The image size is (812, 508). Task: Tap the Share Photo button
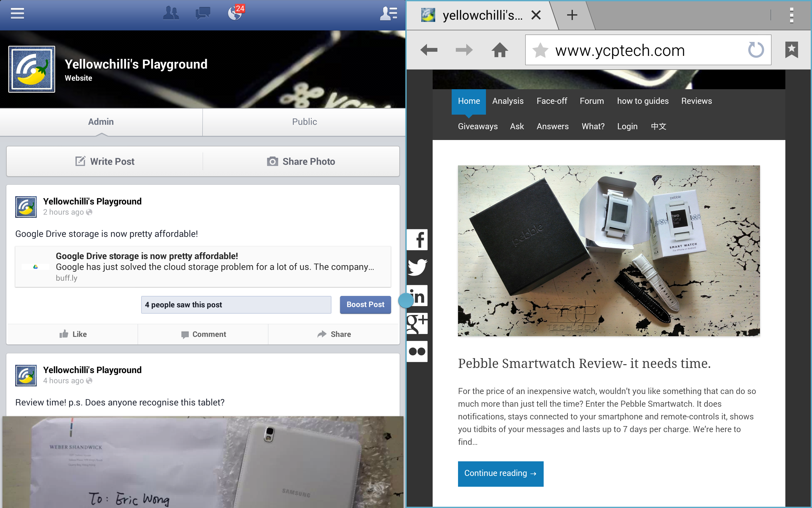(x=301, y=161)
